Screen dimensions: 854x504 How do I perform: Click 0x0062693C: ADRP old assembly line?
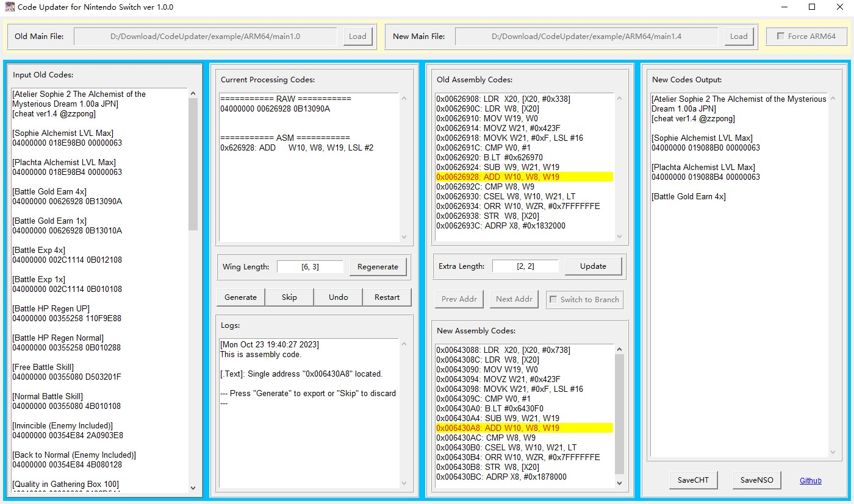tap(501, 225)
